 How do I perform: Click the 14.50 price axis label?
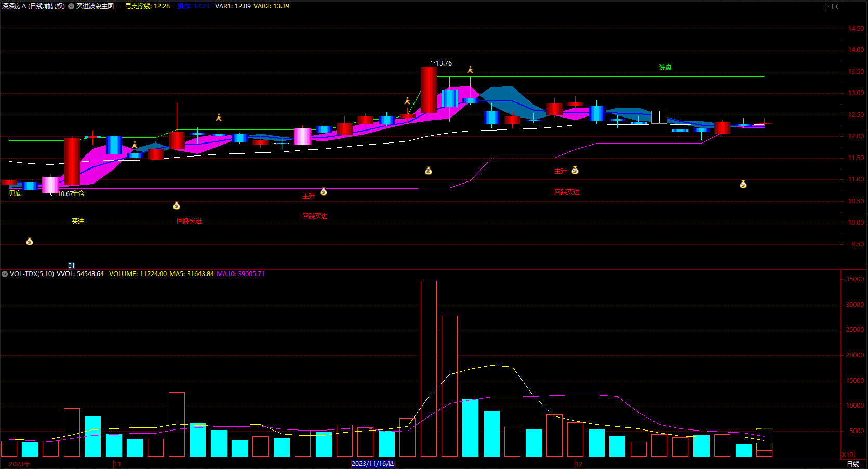tap(856, 29)
